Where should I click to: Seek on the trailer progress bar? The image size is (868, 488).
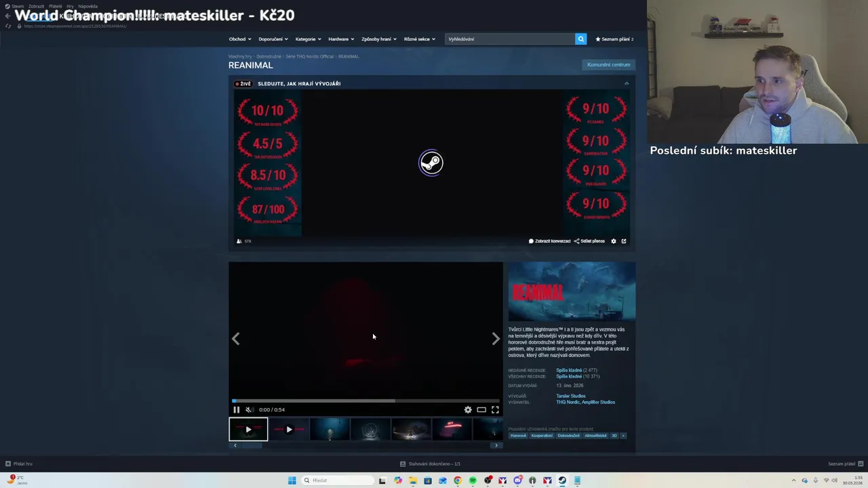pyautogui.click(x=366, y=401)
